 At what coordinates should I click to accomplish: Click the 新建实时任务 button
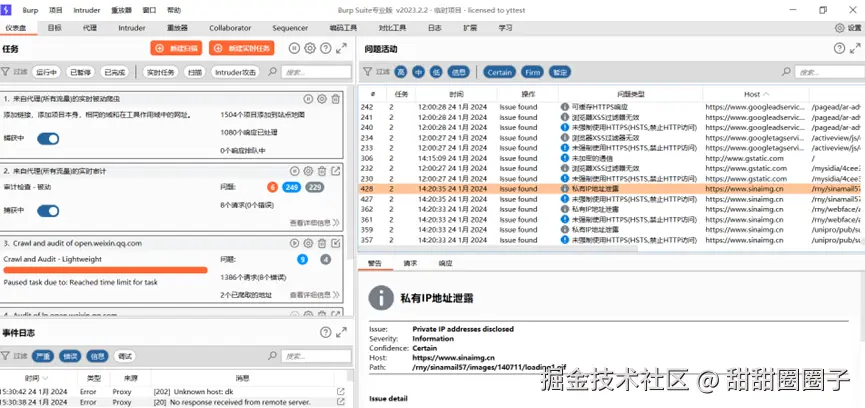(242, 49)
